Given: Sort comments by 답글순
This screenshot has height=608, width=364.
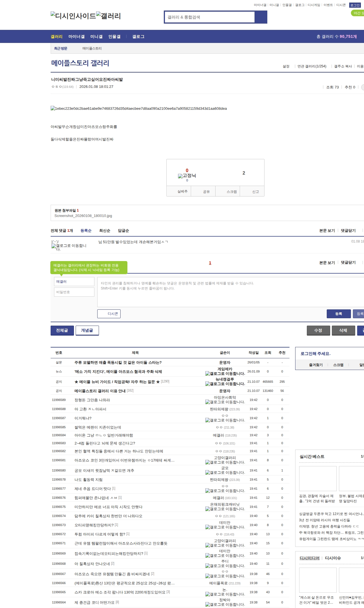Looking at the screenshot, I should (123, 231).
